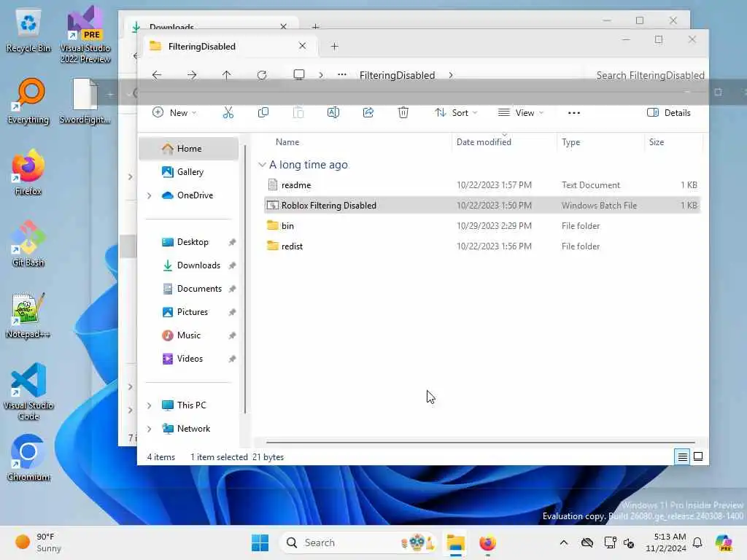This screenshot has width=747, height=560.
Task: Select Gallery in navigation pane
Action: [189, 172]
